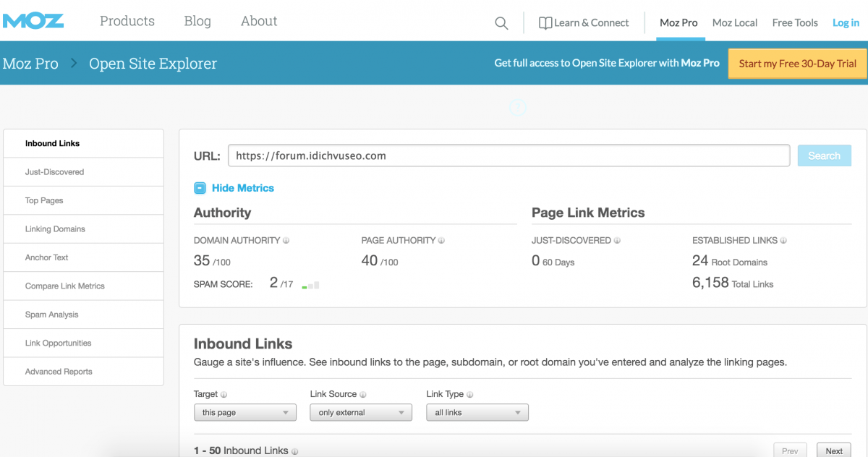868x457 pixels.
Task: Click the info icon beside Link Source
Action: click(362, 395)
